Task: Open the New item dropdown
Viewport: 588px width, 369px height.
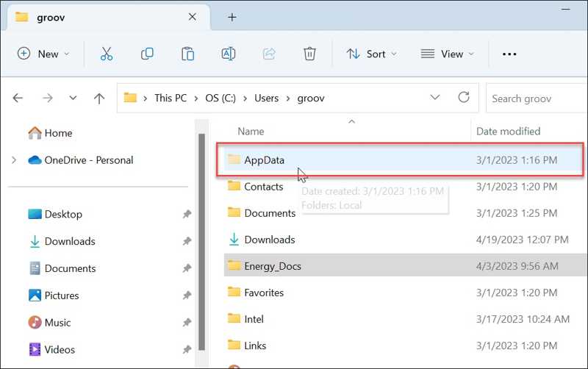Action: [x=43, y=54]
